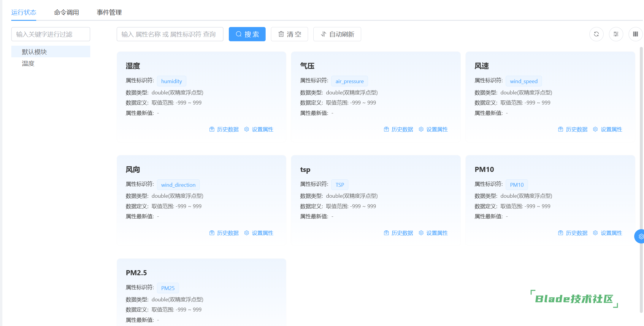Click the floating blue settings gear
This screenshot has width=644, height=326.
(640, 236)
